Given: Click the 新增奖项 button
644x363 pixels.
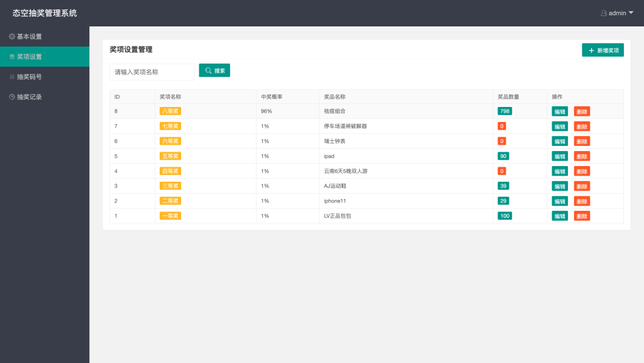Looking at the screenshot, I should tap(603, 50).
